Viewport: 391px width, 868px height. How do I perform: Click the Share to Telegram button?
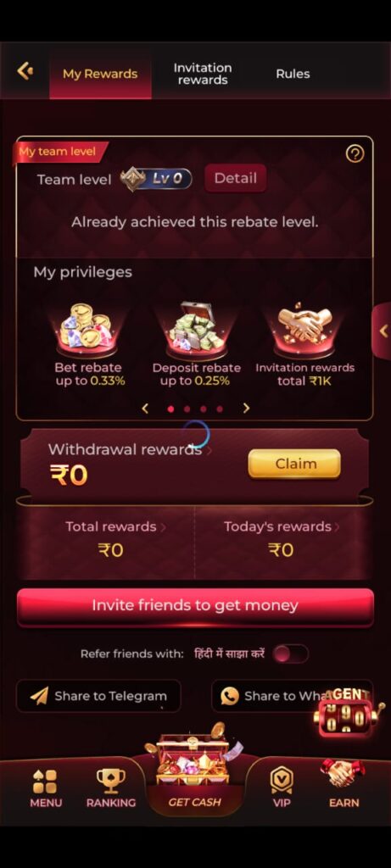pyautogui.click(x=98, y=696)
